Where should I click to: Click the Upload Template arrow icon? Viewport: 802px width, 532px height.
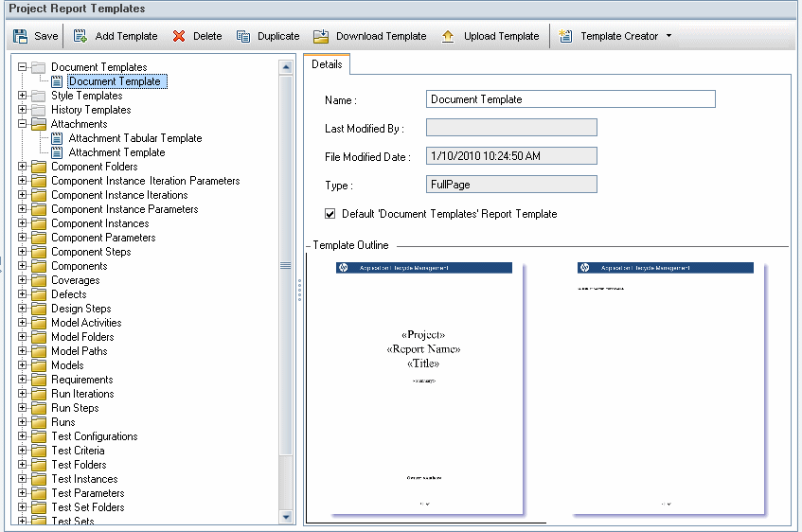[448, 37]
